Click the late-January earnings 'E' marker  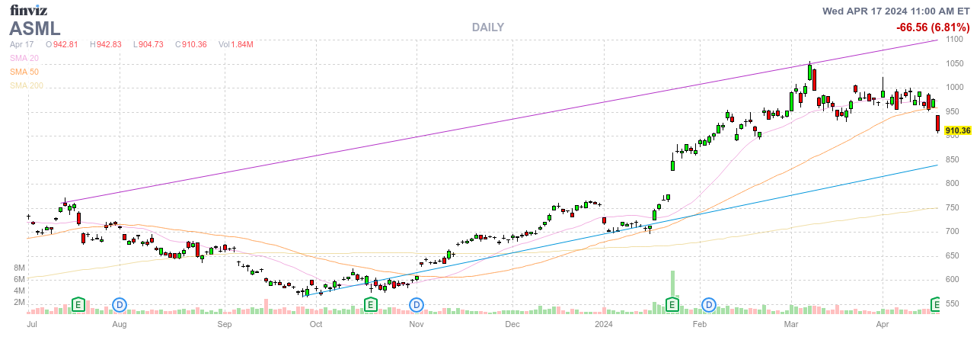[672, 305]
